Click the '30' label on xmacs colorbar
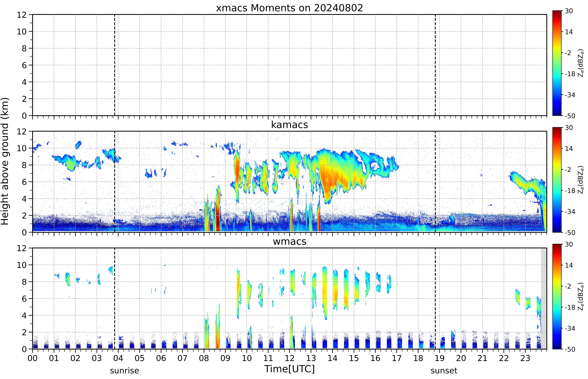 [569, 11]
